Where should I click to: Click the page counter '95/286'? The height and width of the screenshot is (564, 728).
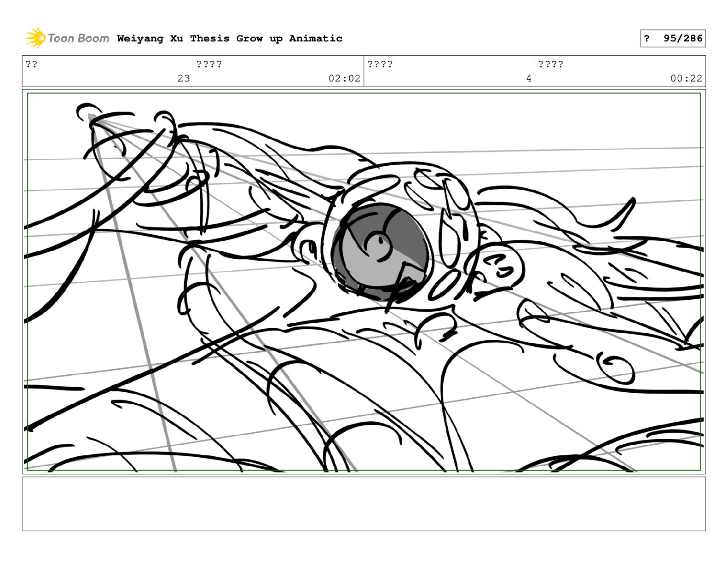pos(683,38)
